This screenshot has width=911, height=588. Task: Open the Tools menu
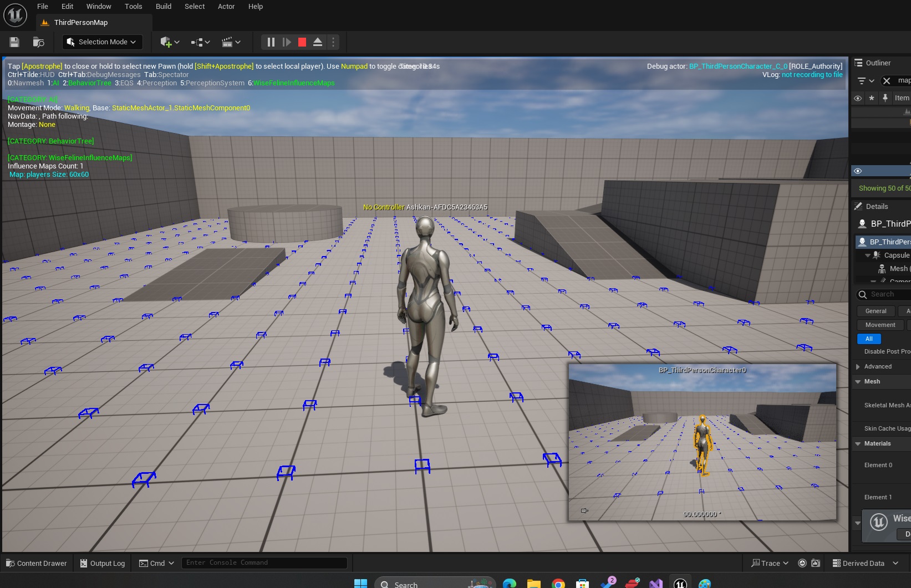tap(133, 7)
